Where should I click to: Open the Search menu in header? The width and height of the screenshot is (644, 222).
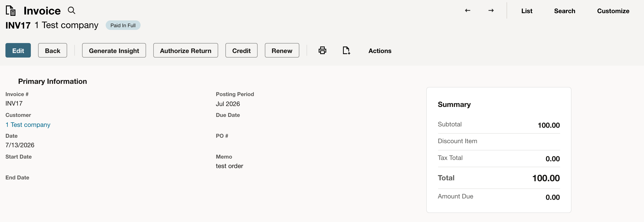[564, 11]
